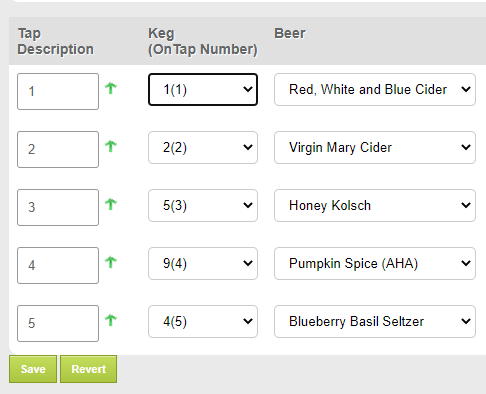The width and height of the screenshot is (486, 394).
Task: Expand the Pumpkin Spice (AHA) beer selector
Action: tap(375, 263)
